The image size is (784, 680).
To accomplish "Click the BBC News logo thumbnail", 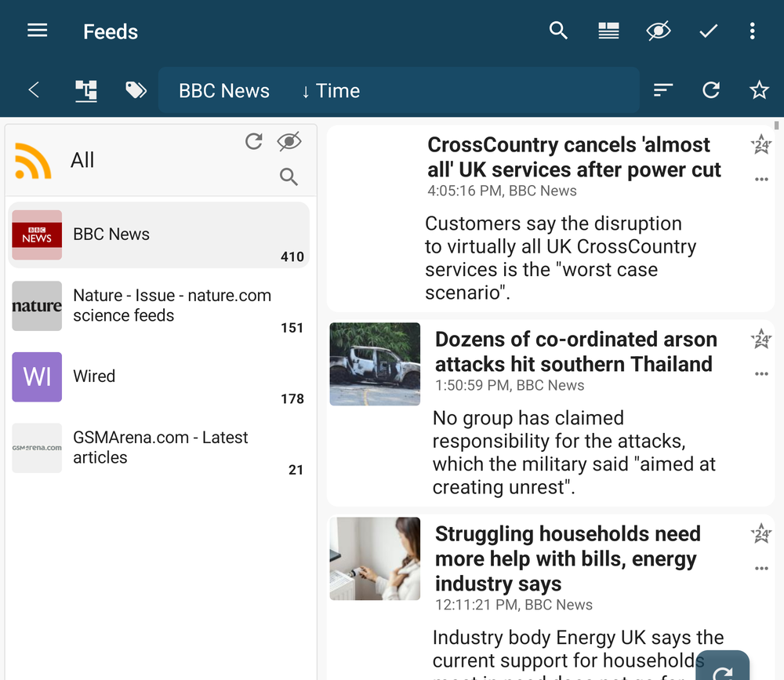I will point(37,235).
